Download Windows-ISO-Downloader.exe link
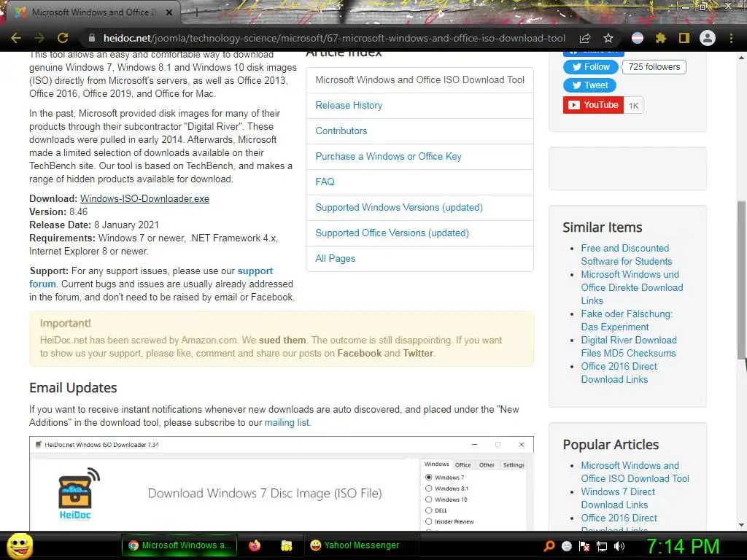This screenshot has width=747, height=560. [x=144, y=198]
